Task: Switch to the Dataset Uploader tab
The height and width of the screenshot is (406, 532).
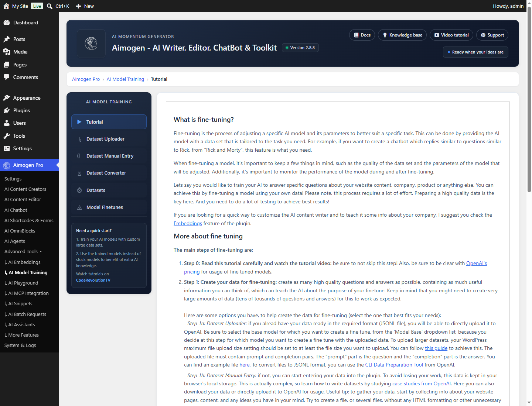Action: click(x=109, y=139)
